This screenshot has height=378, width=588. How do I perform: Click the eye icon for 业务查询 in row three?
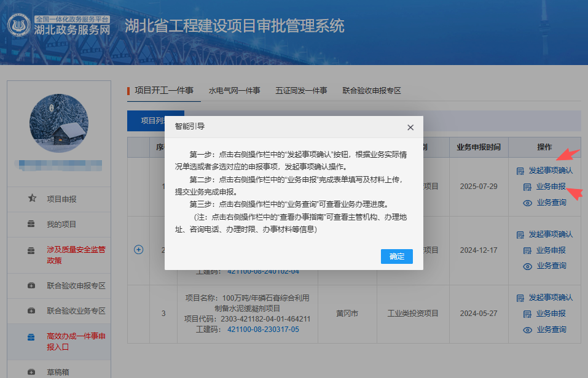(x=527, y=329)
